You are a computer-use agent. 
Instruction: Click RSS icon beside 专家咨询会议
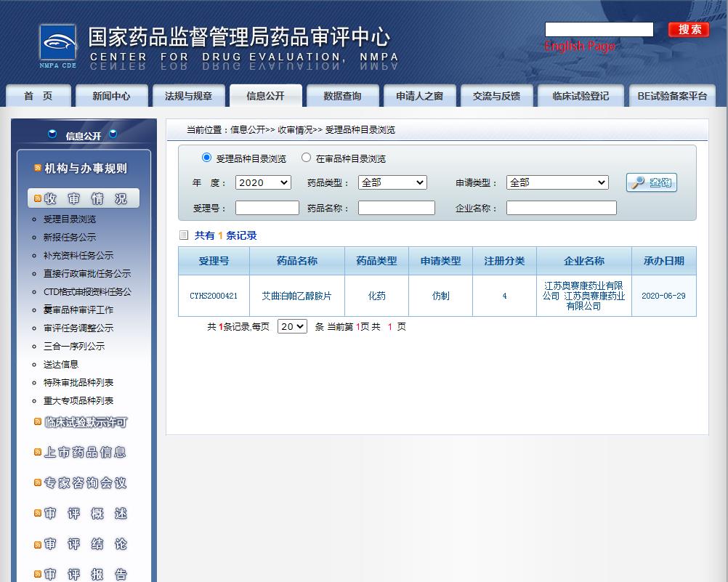(38, 482)
